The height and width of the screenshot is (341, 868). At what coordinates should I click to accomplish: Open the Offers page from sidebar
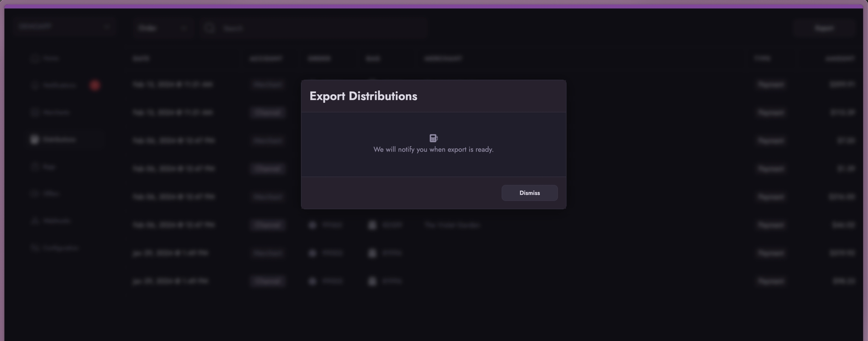(51, 194)
